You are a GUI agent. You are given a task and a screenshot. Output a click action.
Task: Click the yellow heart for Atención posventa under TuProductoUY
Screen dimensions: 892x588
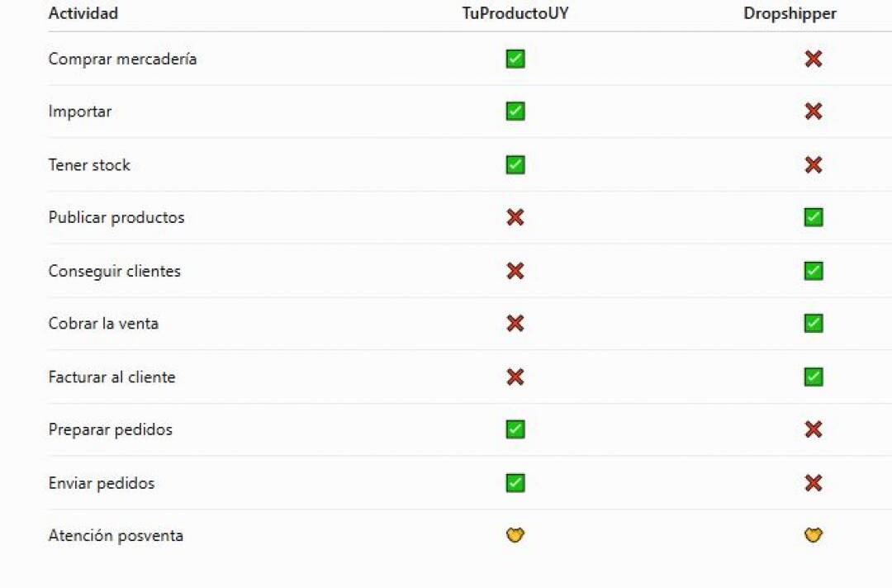point(515,535)
